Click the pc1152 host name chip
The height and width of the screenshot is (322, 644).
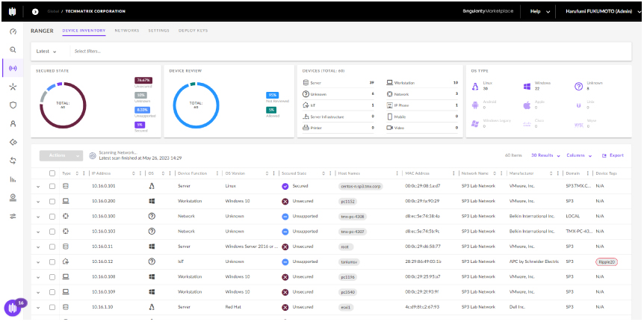[350, 201]
